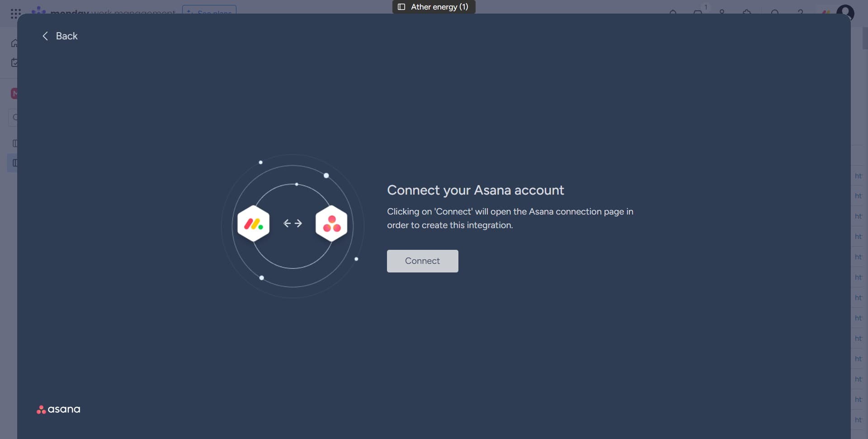The width and height of the screenshot is (868, 439).
Task: Open the notifications bell icon
Action: click(673, 13)
